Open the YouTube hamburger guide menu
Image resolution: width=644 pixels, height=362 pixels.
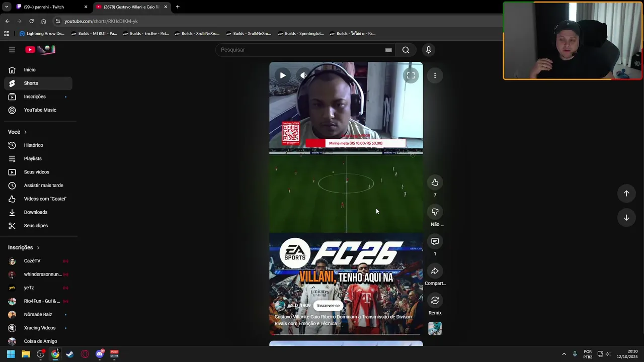pyautogui.click(x=12, y=50)
